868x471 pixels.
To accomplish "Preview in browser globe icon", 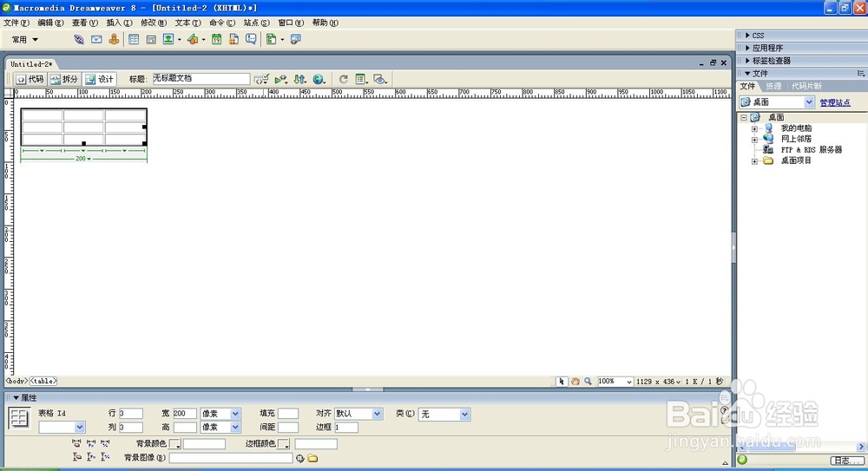I will (319, 79).
